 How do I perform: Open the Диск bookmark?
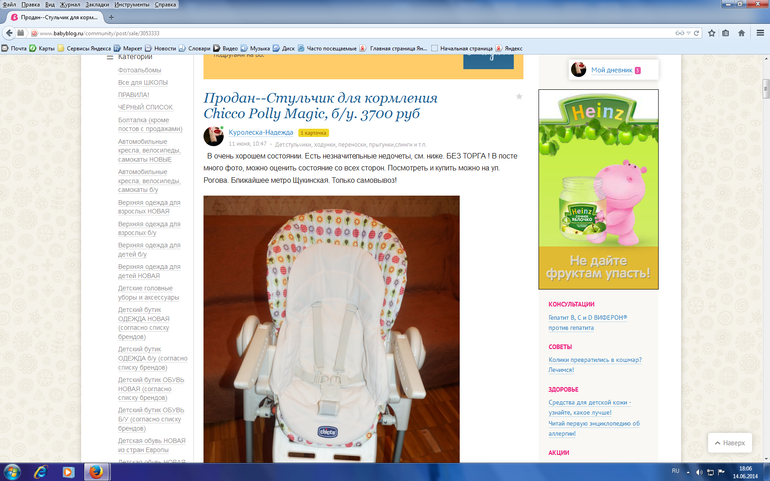[284, 48]
